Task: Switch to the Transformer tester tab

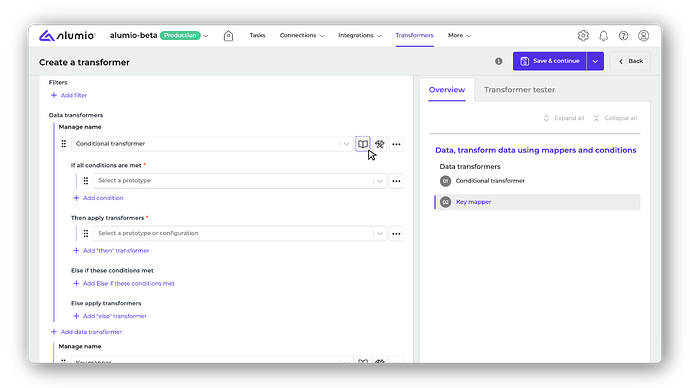Action: pyautogui.click(x=519, y=90)
